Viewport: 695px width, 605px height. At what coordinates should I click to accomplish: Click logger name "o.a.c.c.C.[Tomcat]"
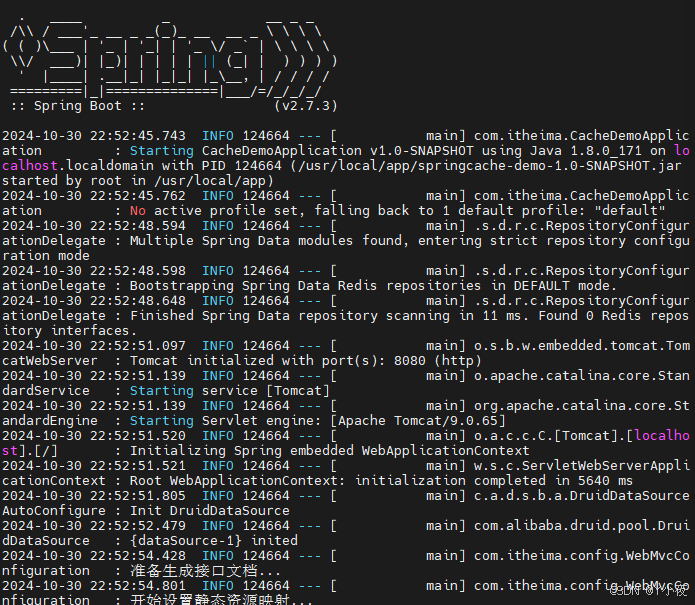pos(546,436)
